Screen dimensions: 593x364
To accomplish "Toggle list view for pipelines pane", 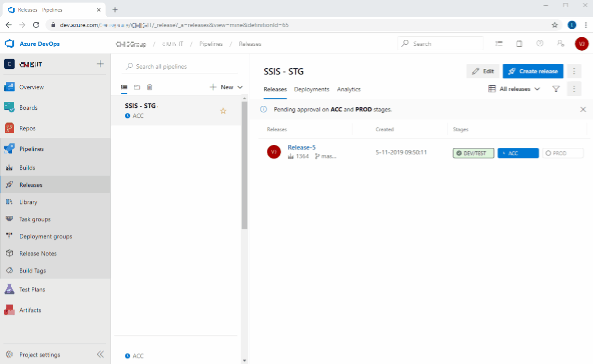I will pos(124,87).
